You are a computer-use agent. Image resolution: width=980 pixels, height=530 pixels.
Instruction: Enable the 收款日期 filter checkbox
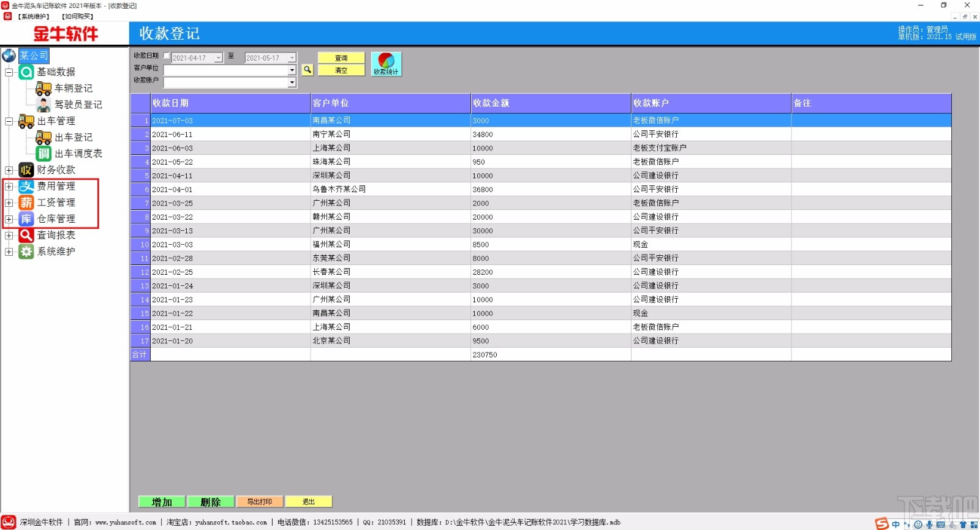(167, 56)
